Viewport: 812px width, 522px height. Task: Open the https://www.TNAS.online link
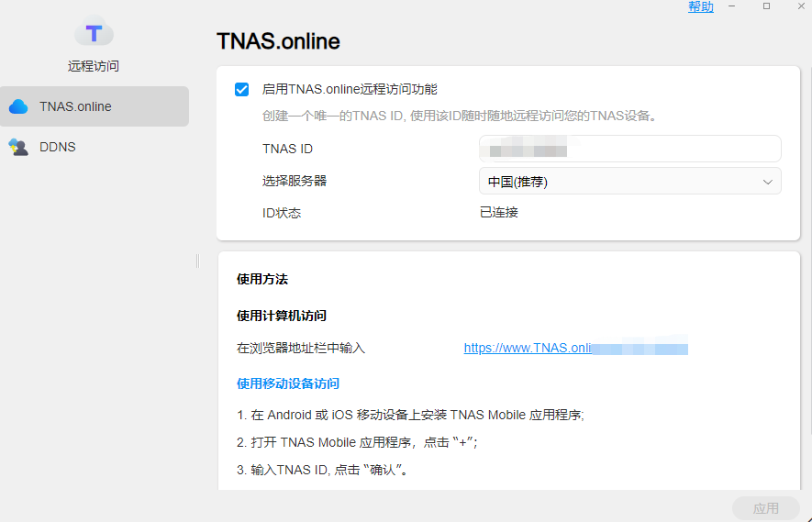coord(575,348)
